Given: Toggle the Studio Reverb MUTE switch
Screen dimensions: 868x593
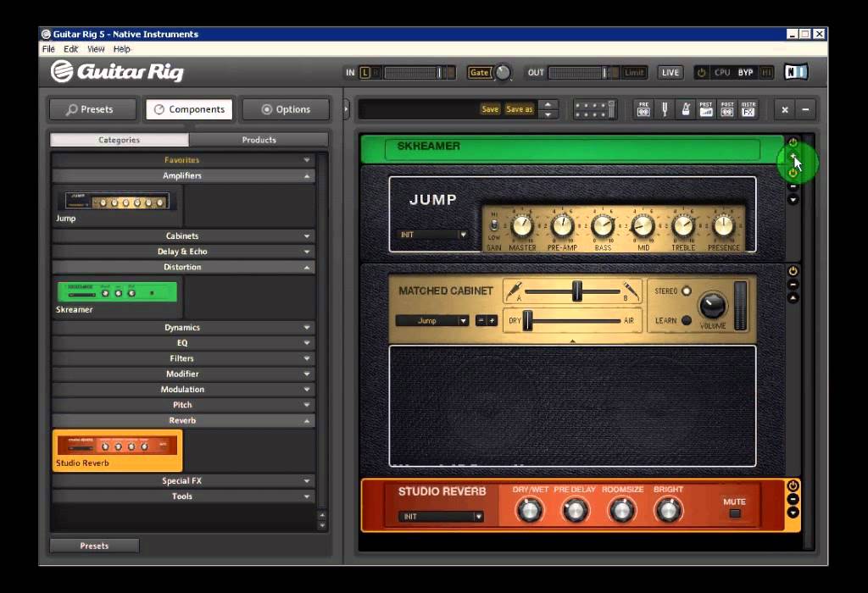Looking at the screenshot, I should (x=735, y=513).
